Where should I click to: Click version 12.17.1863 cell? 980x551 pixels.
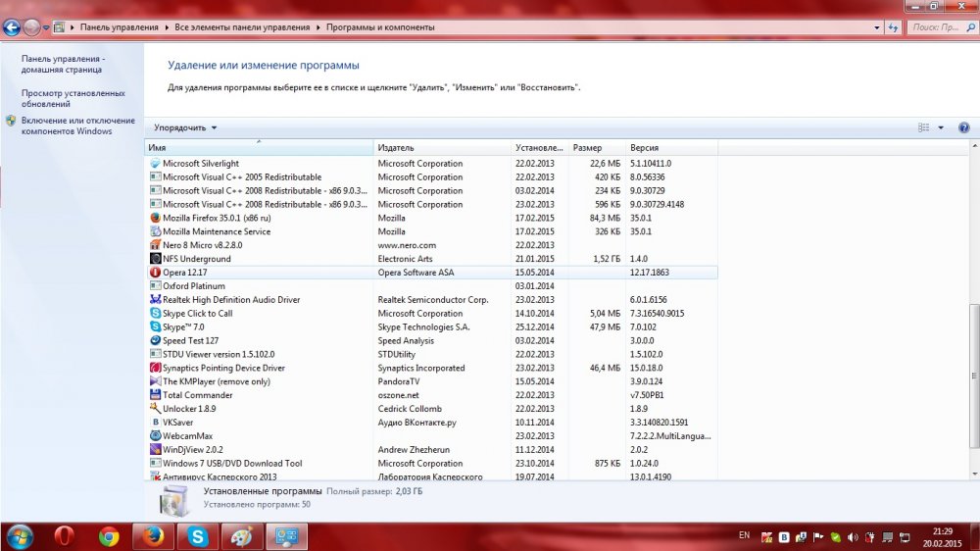coord(650,273)
